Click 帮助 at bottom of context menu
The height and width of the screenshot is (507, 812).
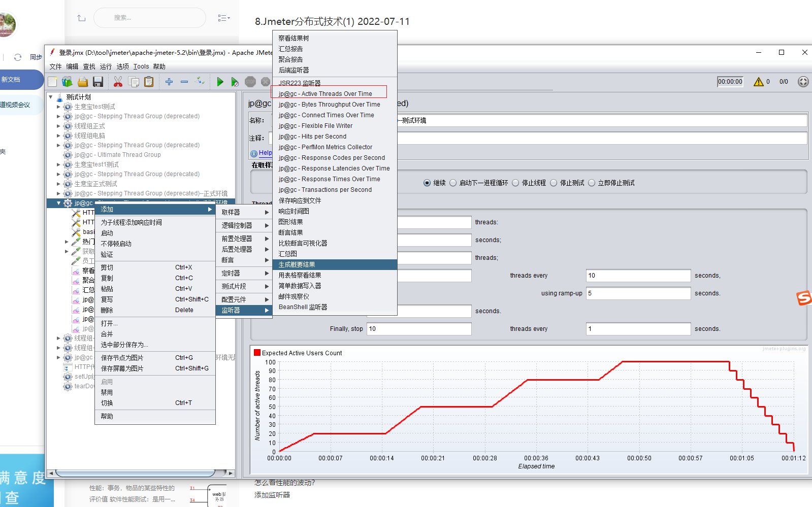point(155,416)
